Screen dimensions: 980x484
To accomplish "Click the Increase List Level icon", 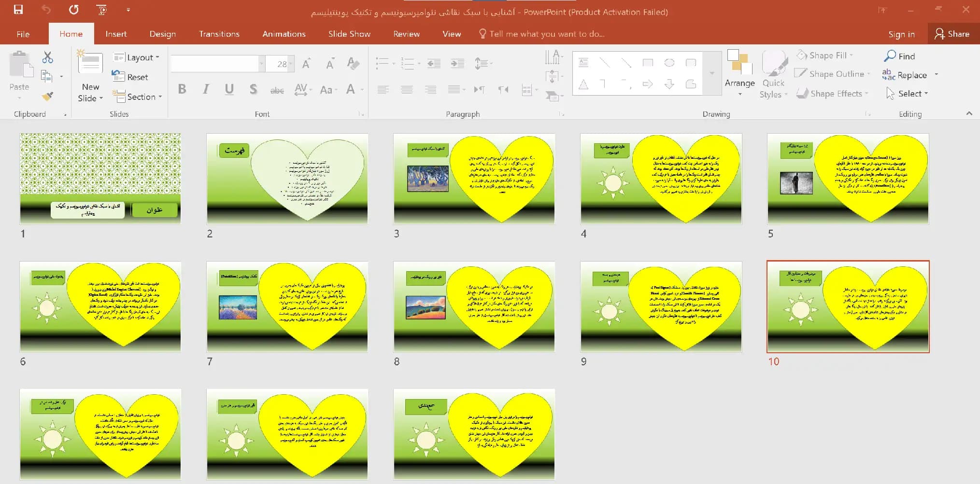I will pyautogui.click(x=457, y=63).
